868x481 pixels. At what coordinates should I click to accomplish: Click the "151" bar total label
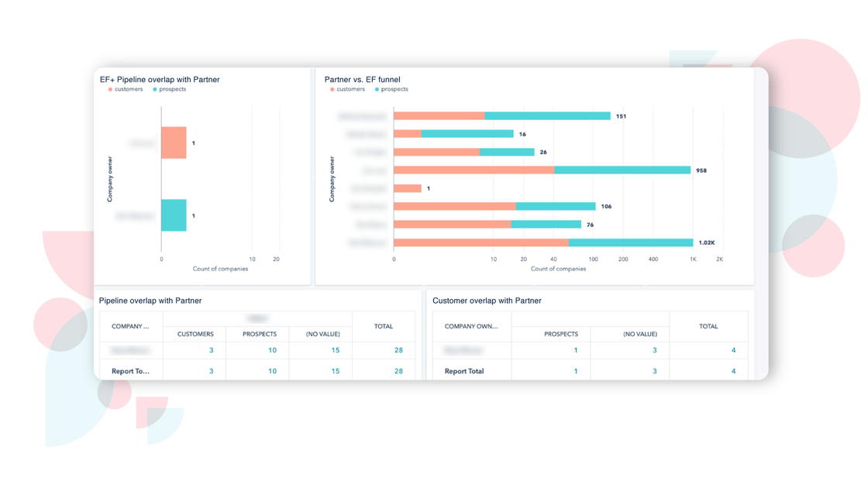[x=621, y=116]
